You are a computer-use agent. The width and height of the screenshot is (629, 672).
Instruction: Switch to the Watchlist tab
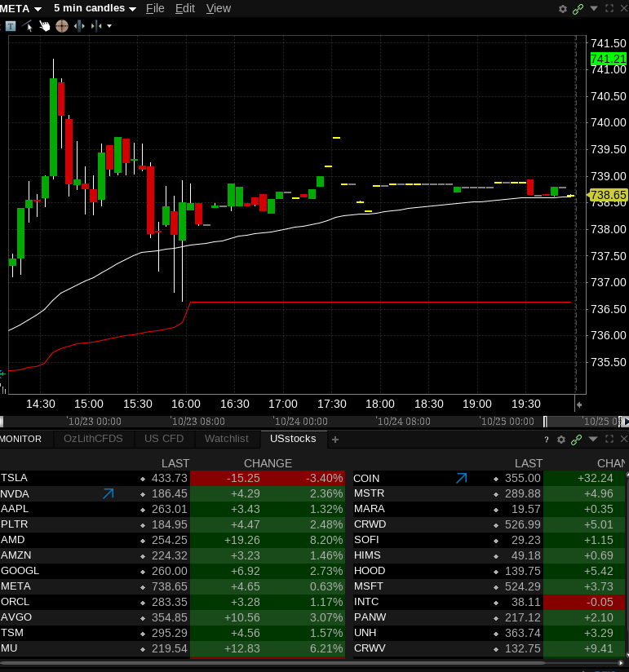tap(226, 439)
